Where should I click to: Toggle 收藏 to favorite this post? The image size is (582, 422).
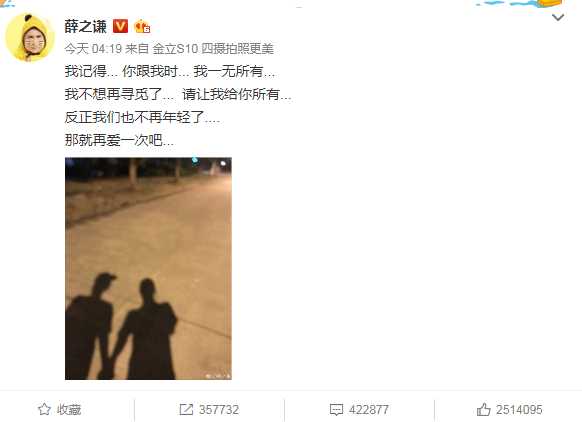[59, 409]
